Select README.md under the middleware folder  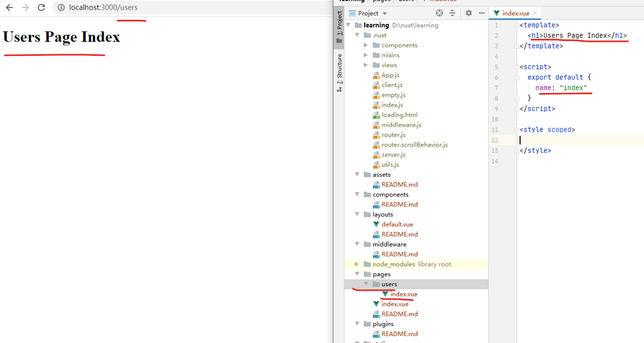399,254
